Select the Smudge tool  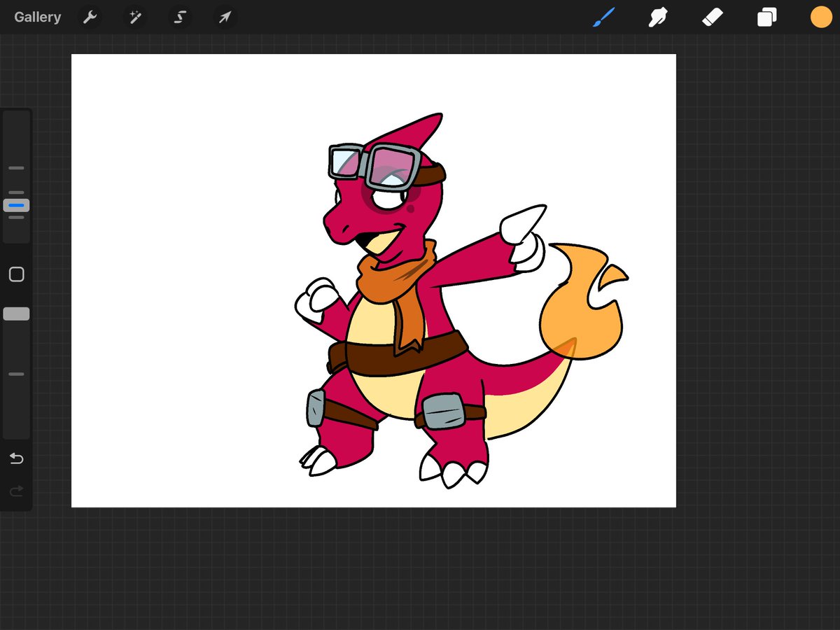(x=658, y=17)
